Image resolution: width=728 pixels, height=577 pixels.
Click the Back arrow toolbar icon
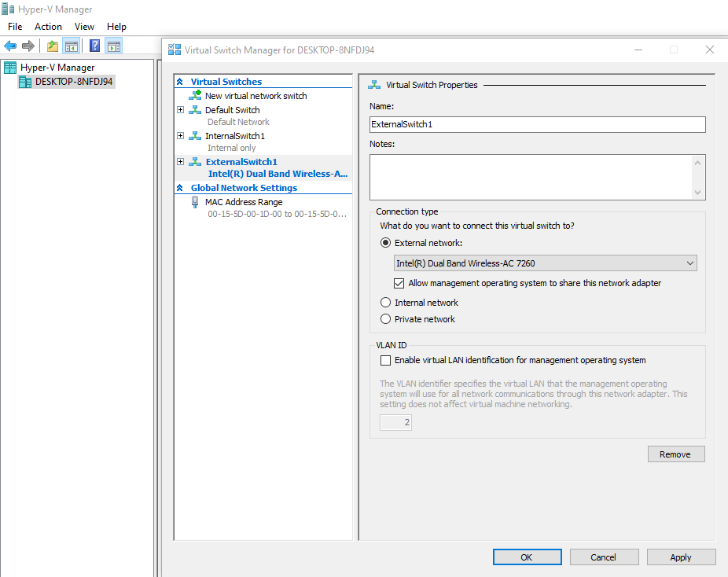pos(10,46)
